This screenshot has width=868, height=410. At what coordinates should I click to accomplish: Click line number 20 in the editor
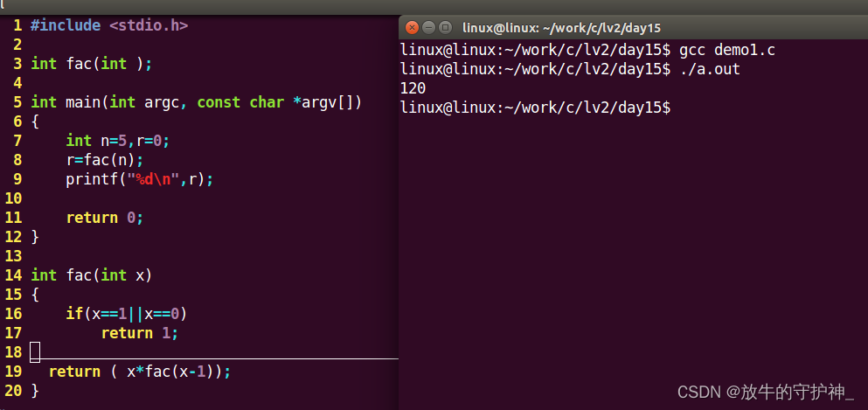click(x=13, y=391)
